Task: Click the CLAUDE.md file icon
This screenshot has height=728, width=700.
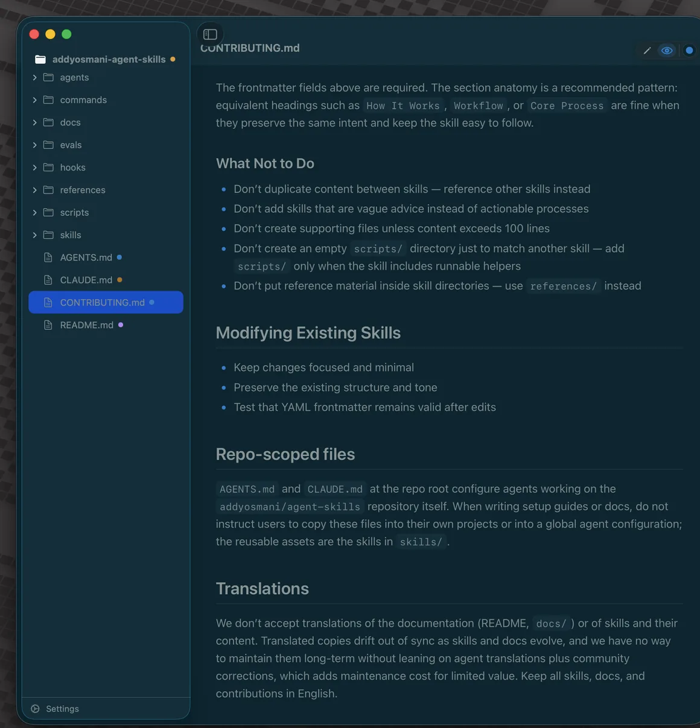Action: [48, 280]
